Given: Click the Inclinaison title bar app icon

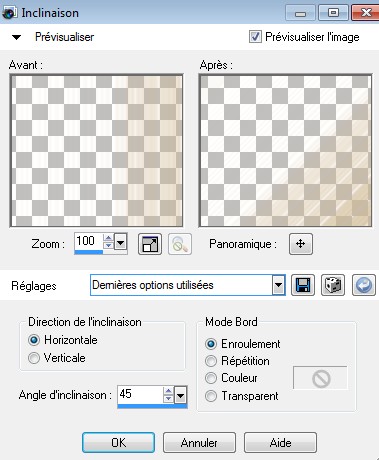Looking at the screenshot, I should click(9, 13).
